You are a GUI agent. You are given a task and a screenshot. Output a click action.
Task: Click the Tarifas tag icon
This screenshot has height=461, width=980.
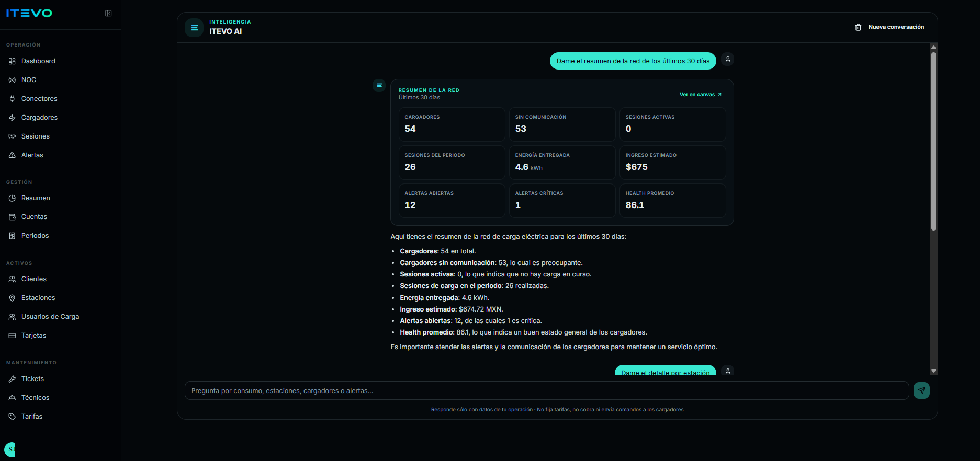point(12,417)
